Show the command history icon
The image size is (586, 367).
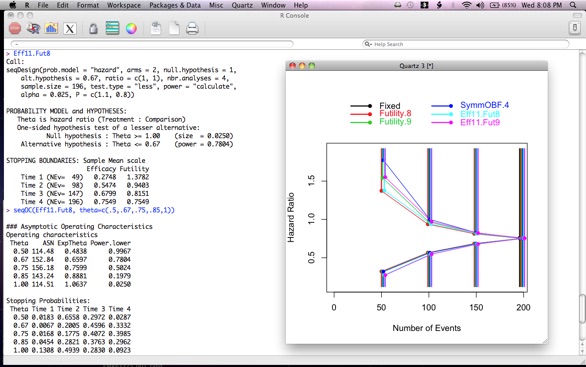click(x=112, y=29)
